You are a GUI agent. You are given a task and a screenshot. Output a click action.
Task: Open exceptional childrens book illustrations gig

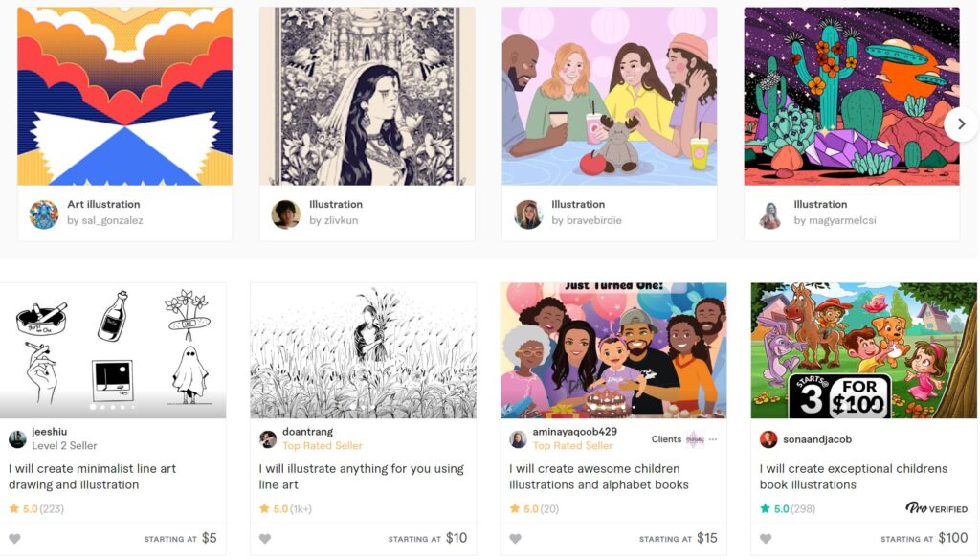pos(853,477)
